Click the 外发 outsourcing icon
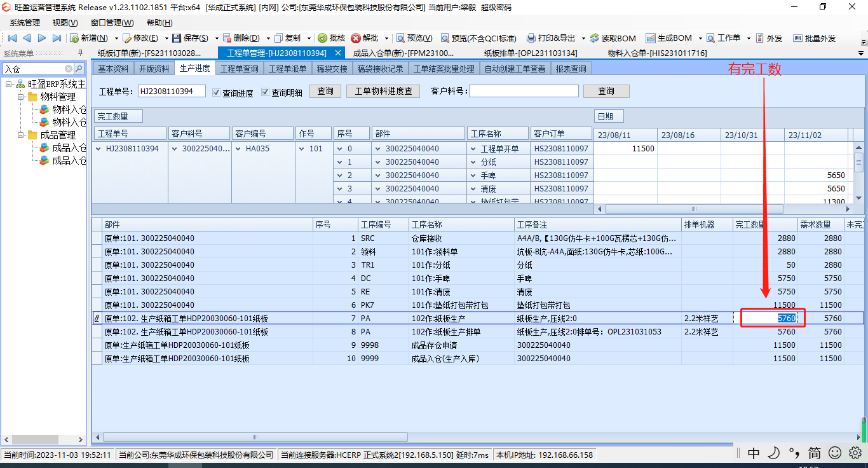Image resolution: width=868 pixels, height=468 pixels. coord(759,38)
